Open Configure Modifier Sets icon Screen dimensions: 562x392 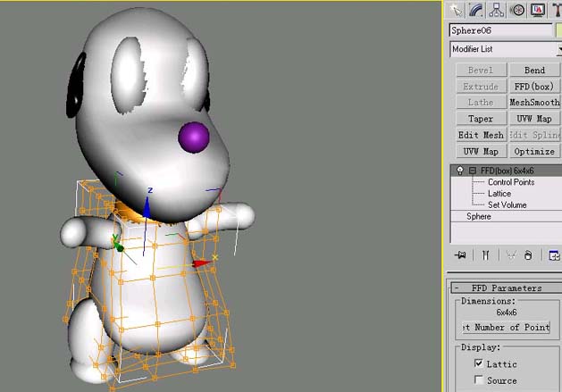554,255
